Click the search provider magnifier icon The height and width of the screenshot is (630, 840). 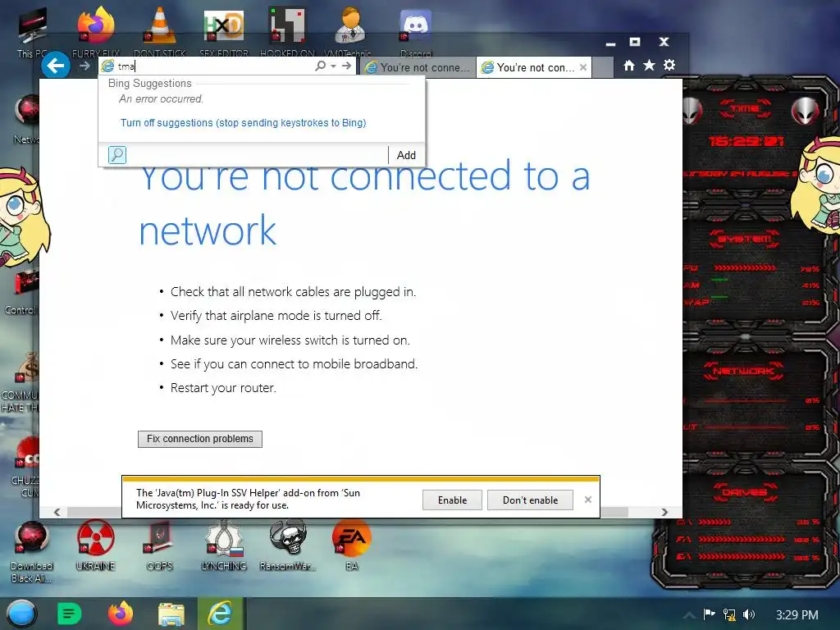pyautogui.click(x=117, y=155)
